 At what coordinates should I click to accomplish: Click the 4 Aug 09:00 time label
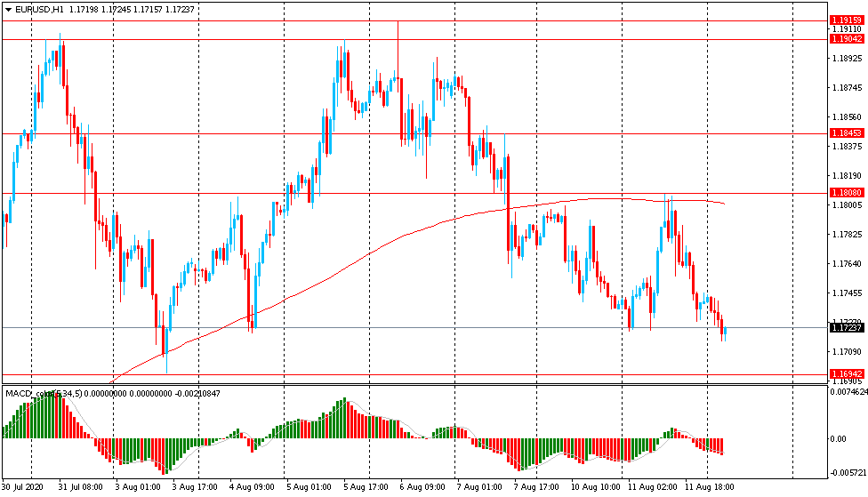(x=252, y=487)
